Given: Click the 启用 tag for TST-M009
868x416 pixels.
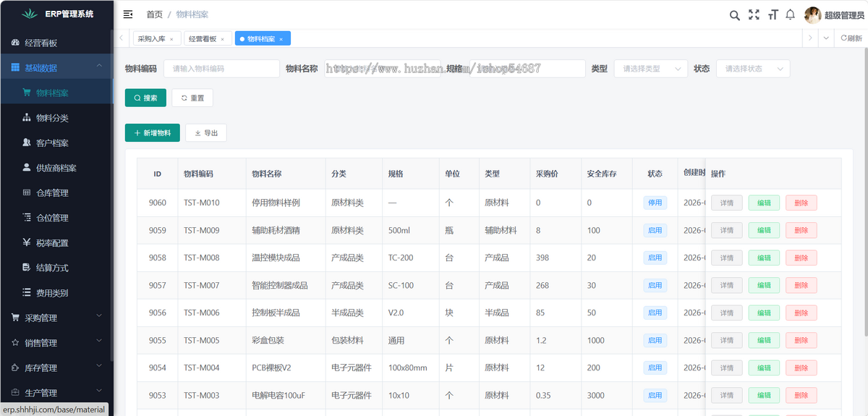Looking at the screenshot, I should (x=655, y=230).
